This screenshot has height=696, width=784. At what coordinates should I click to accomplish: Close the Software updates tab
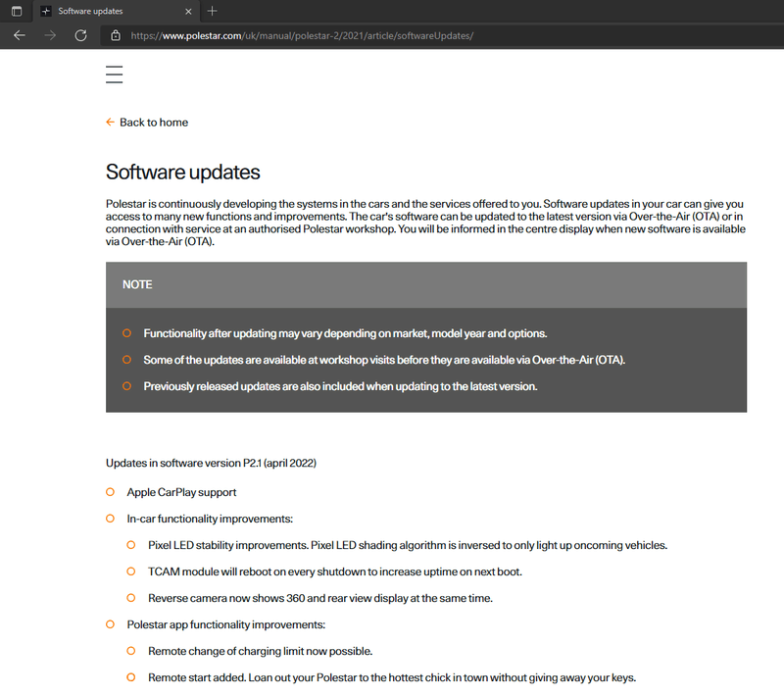pyautogui.click(x=187, y=11)
